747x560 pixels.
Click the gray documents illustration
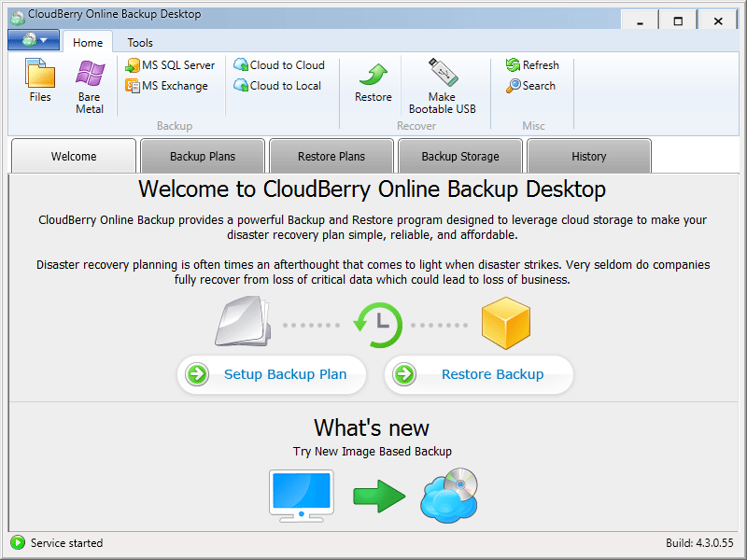[x=243, y=321]
